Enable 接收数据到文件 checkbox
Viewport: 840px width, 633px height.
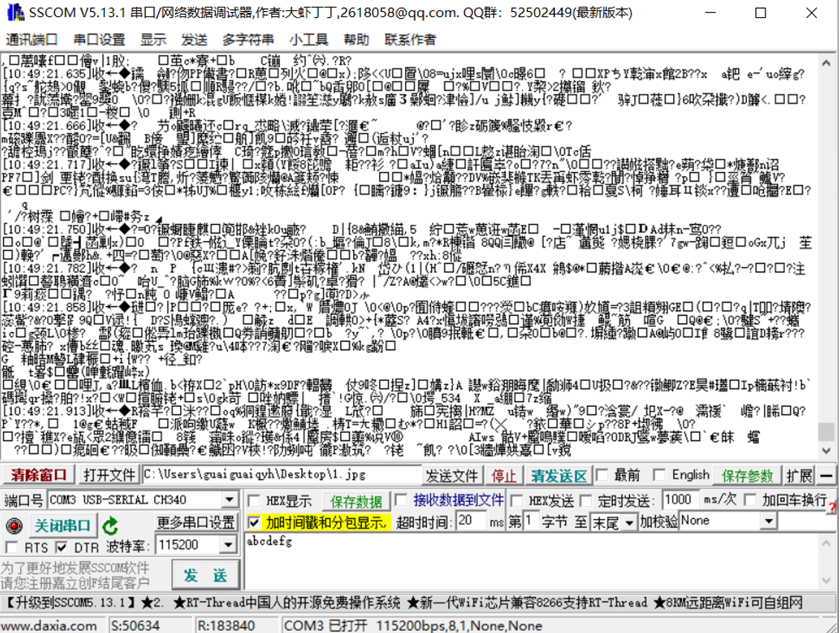pyautogui.click(x=401, y=500)
